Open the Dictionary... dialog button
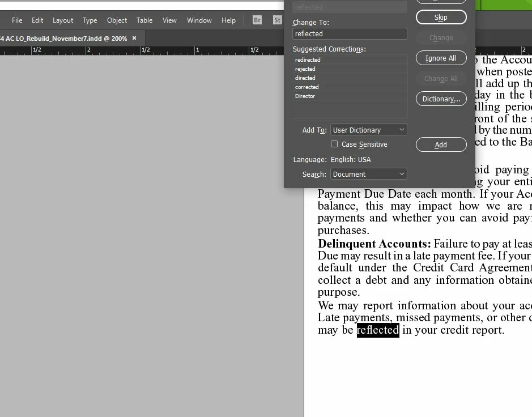532x417 pixels. [441, 99]
